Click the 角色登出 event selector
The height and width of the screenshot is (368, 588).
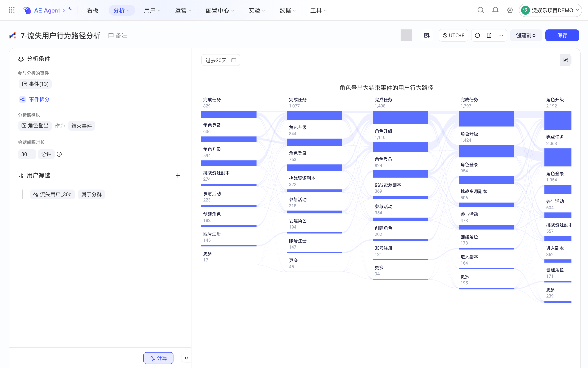point(35,126)
